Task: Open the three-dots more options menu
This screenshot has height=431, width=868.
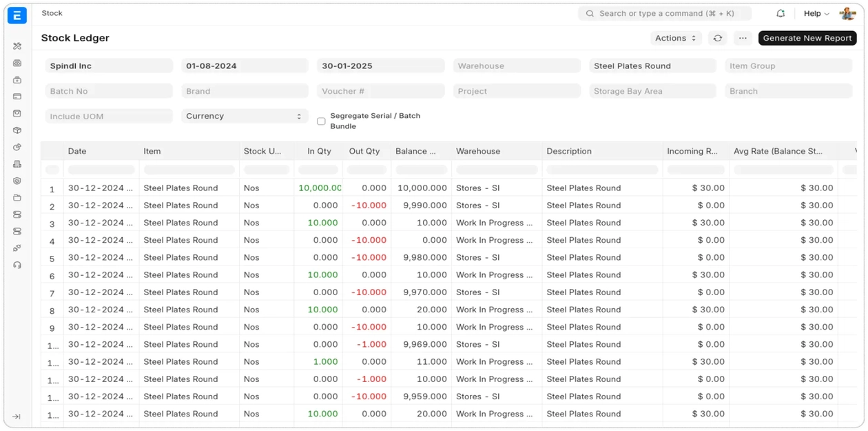Action: [742, 39]
